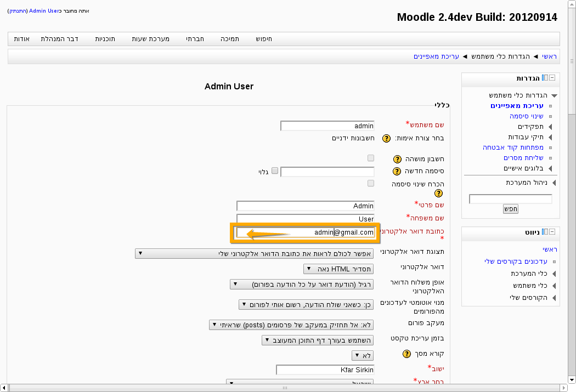
Task: Open עדכונים בקורסים שלי link
Action: pyautogui.click(x=516, y=262)
